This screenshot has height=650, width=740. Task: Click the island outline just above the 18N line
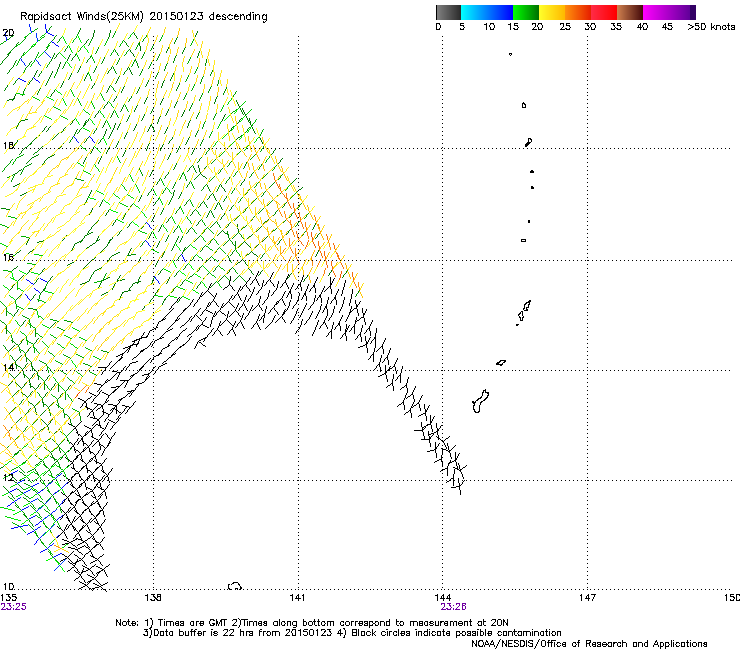pos(529,142)
